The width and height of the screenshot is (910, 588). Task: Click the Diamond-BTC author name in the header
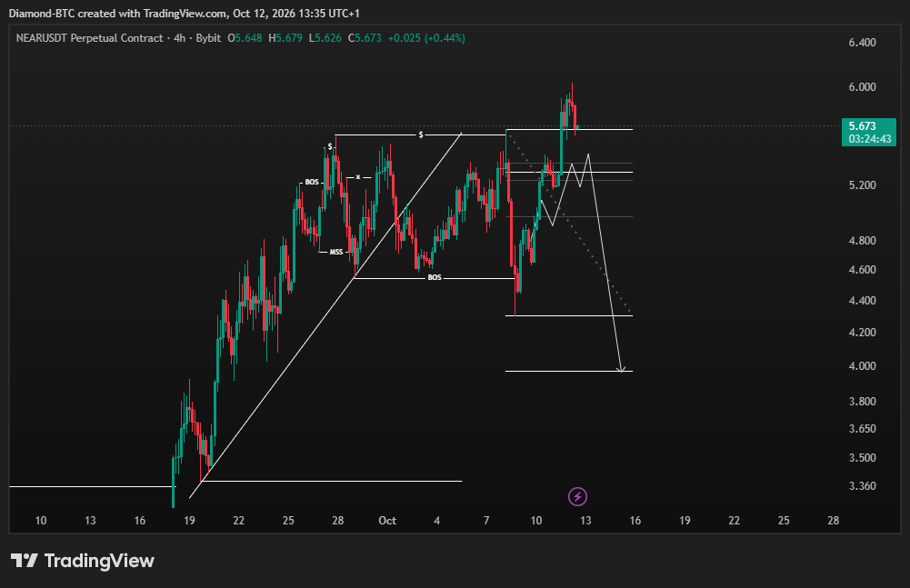point(42,14)
